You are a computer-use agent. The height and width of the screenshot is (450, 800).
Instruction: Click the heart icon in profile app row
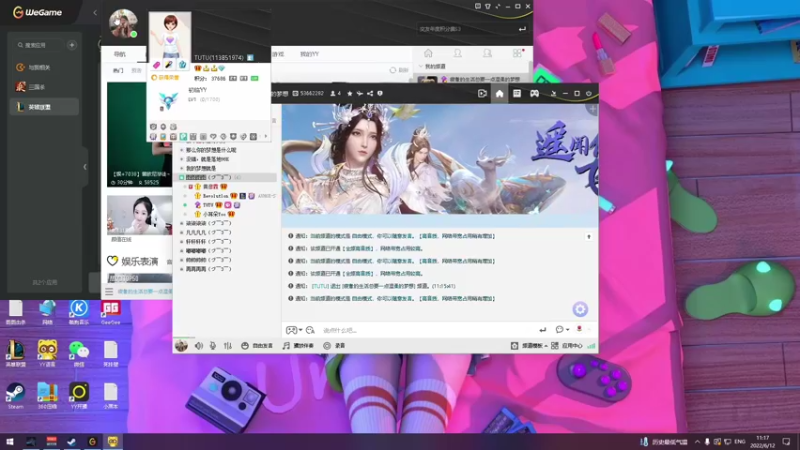coord(213,137)
